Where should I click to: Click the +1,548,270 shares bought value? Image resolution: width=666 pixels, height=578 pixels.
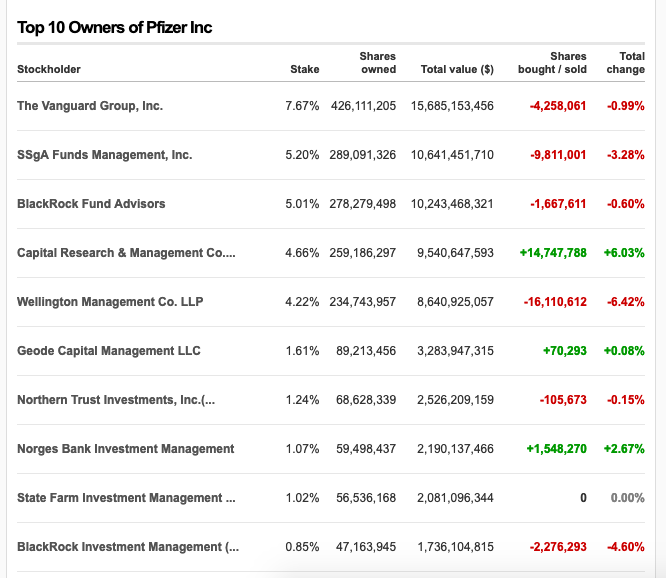point(556,449)
